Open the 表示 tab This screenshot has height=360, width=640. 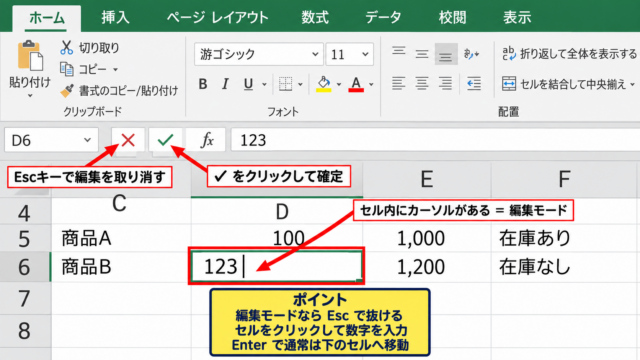517,18
